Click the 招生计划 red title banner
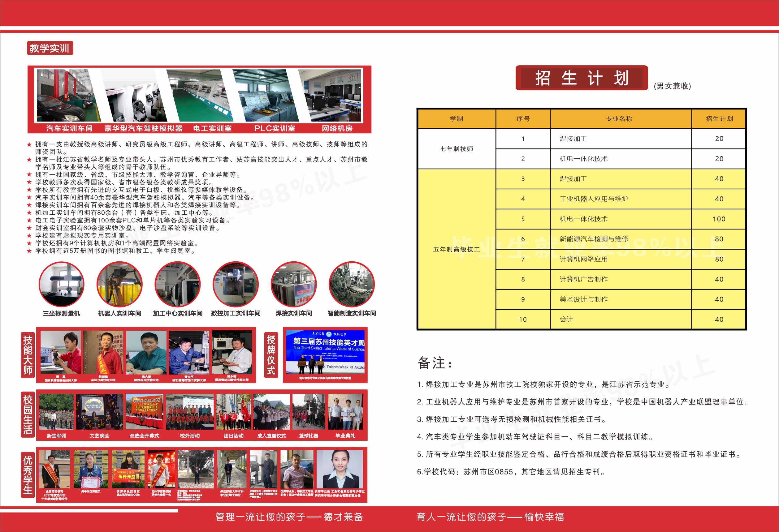This screenshot has width=779, height=532. 581,78
